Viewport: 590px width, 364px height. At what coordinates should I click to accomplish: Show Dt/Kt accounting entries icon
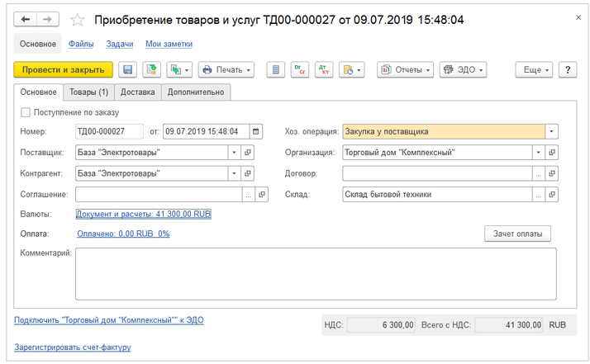[x=322, y=70]
